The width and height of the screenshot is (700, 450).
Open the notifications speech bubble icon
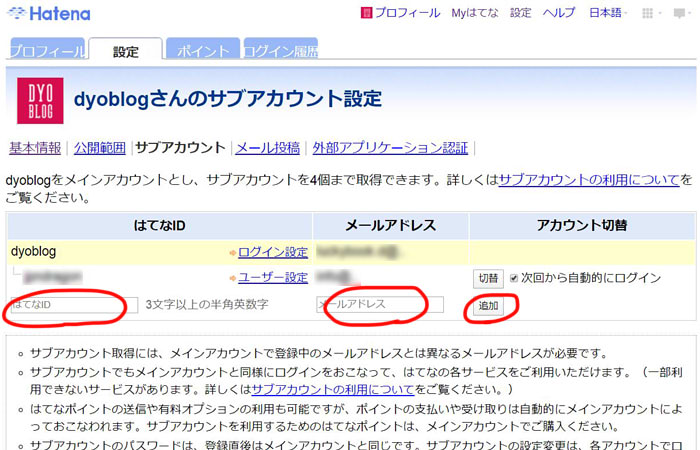pos(679,13)
